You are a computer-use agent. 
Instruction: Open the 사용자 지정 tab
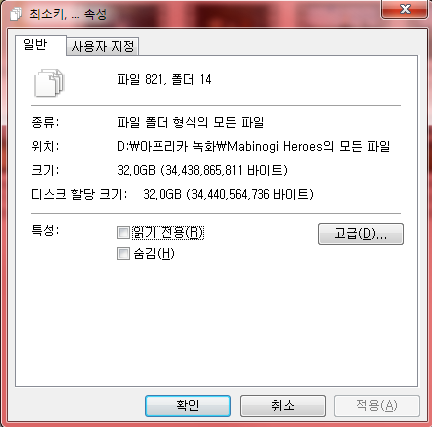(103, 46)
